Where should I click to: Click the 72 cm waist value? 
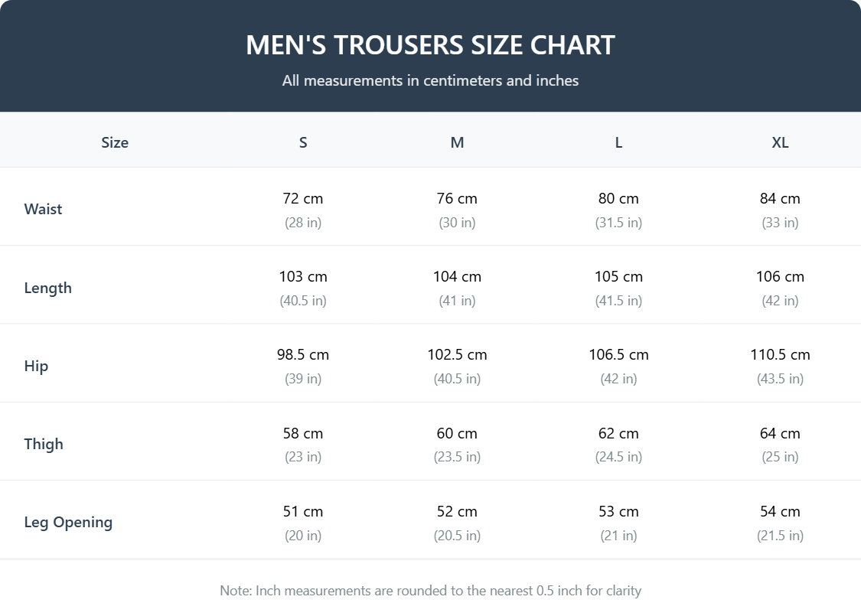pos(303,198)
